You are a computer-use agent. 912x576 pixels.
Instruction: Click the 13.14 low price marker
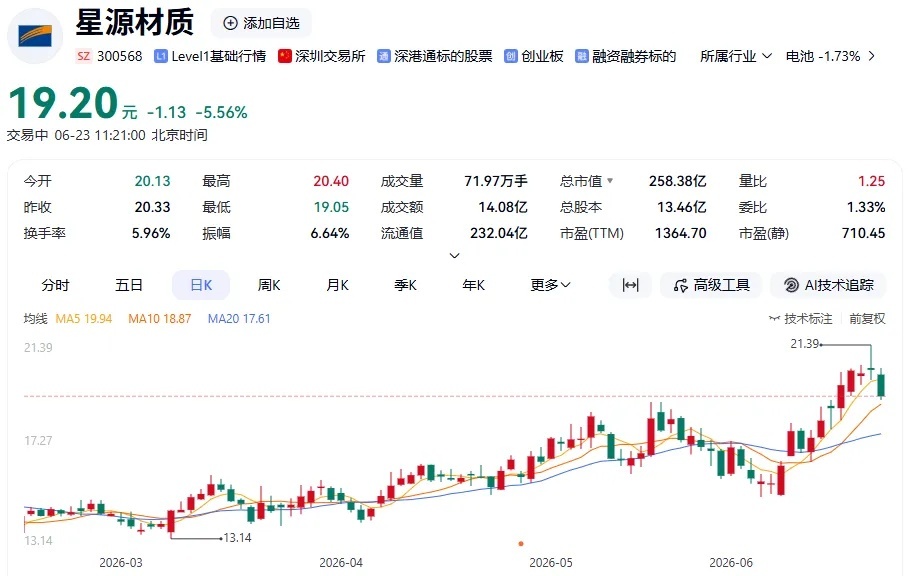[x=237, y=538]
